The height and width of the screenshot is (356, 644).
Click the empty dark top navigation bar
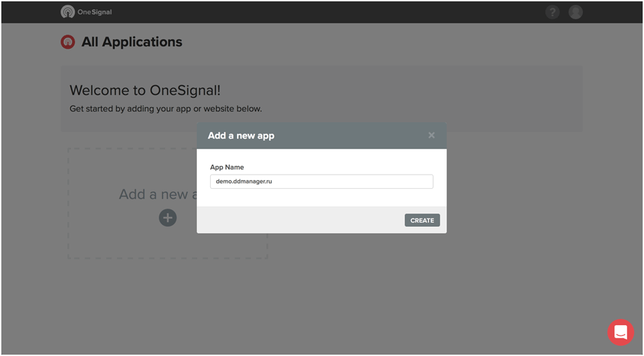(335, 12)
